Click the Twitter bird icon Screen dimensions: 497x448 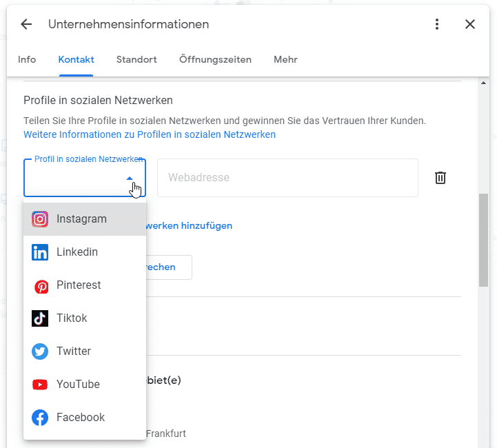click(x=40, y=352)
